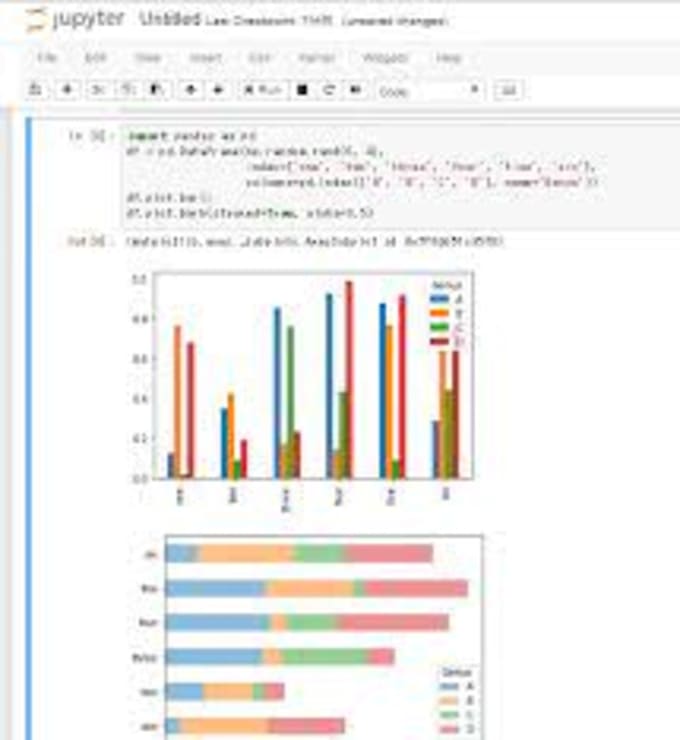Open the command palette keyboard icon
This screenshot has height=740, width=680.
pyautogui.click(x=508, y=90)
